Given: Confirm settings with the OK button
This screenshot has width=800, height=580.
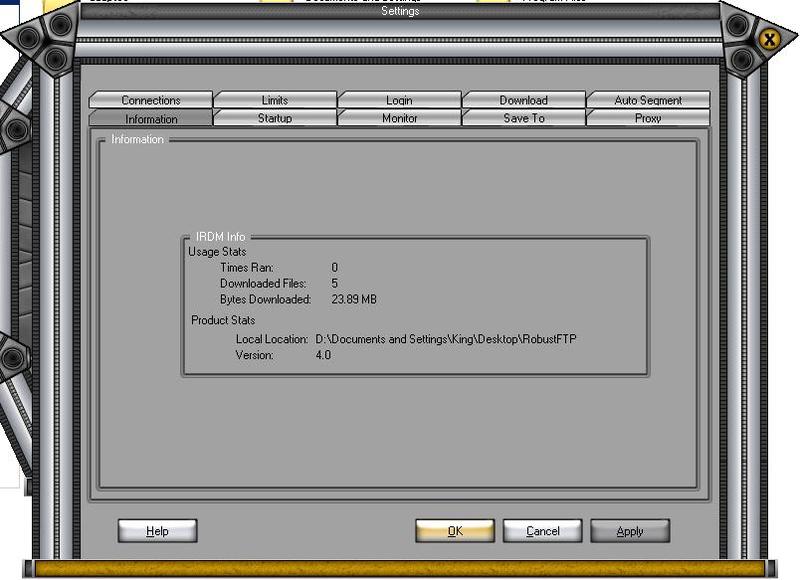Looking at the screenshot, I should click(x=455, y=531).
